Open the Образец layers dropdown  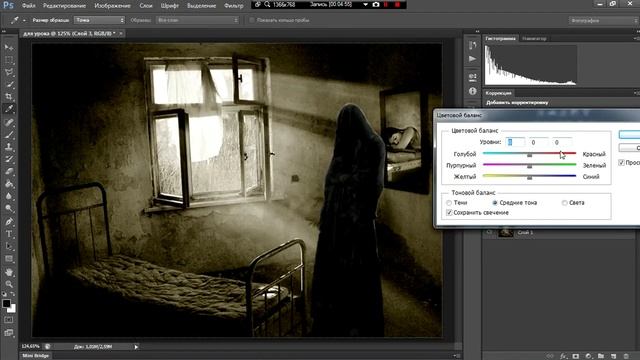tap(197, 20)
